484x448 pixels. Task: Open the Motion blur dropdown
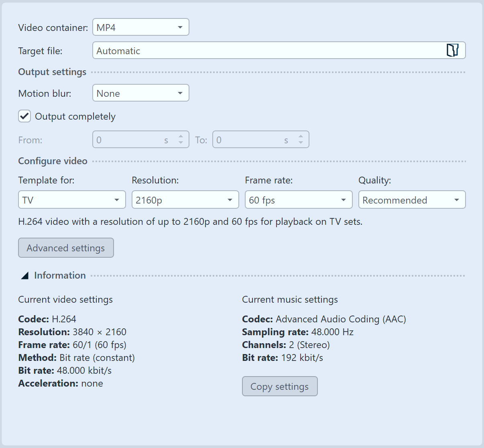pyautogui.click(x=140, y=93)
